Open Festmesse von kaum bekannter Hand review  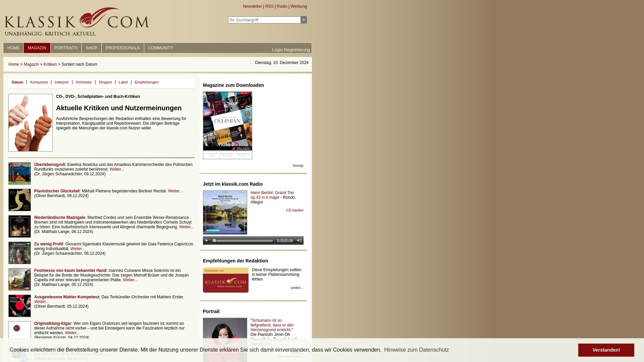(70, 270)
